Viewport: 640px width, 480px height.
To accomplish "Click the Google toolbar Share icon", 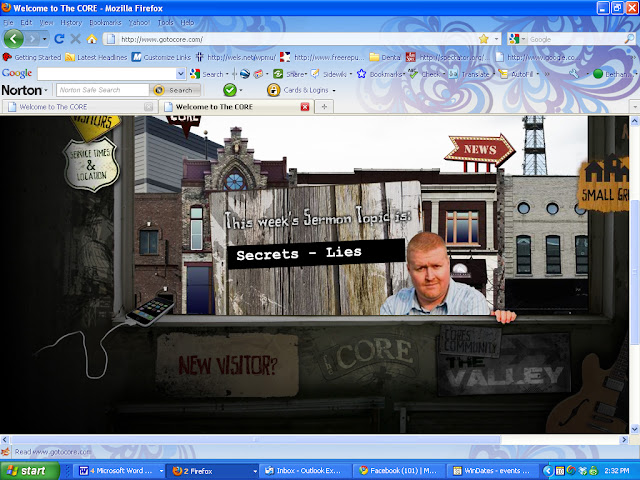I will click(278, 74).
